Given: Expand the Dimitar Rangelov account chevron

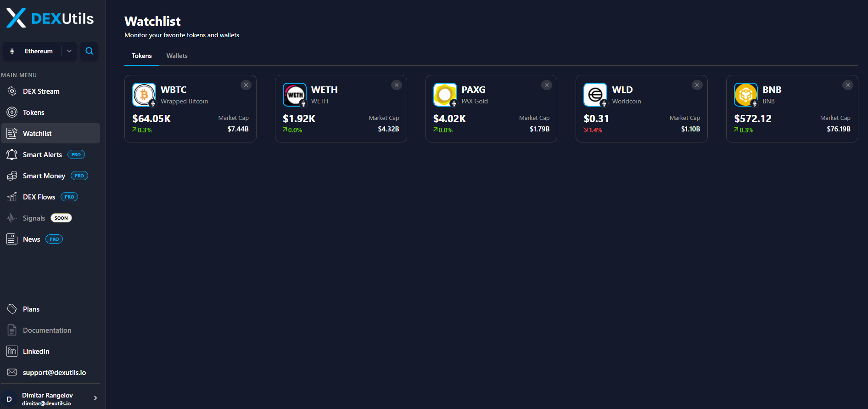Looking at the screenshot, I should pos(95,398).
